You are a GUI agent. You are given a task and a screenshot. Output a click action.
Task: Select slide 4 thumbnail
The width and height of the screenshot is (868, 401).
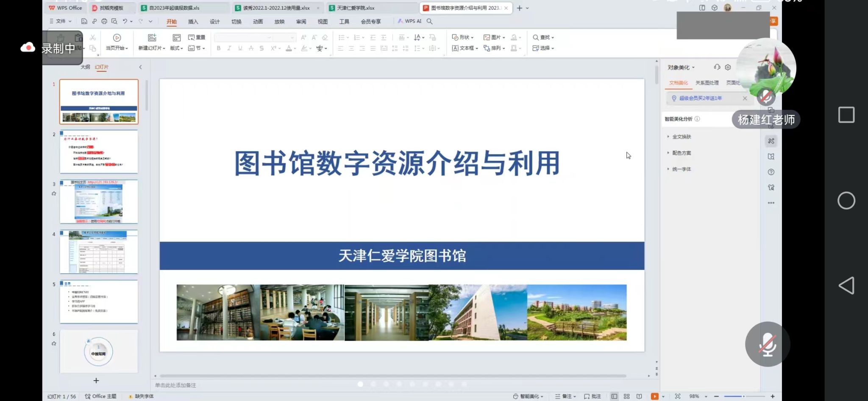(99, 252)
